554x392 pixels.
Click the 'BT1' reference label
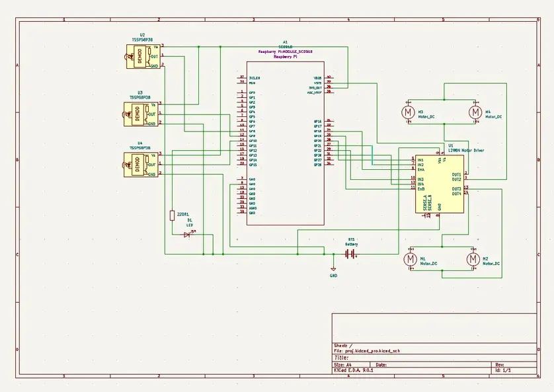tap(351, 239)
